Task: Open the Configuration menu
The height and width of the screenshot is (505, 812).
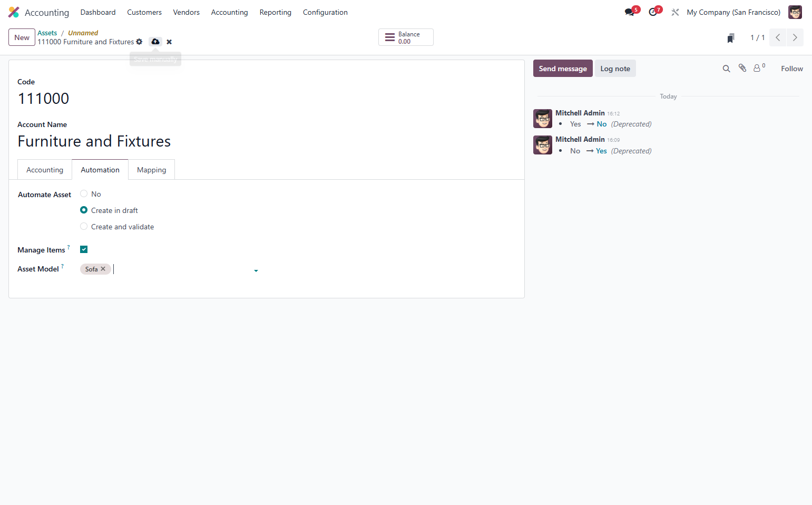Action: [325, 12]
